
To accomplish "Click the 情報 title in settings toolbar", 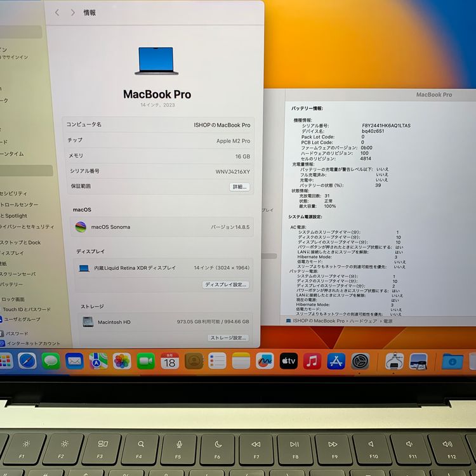I will coord(89,13).
